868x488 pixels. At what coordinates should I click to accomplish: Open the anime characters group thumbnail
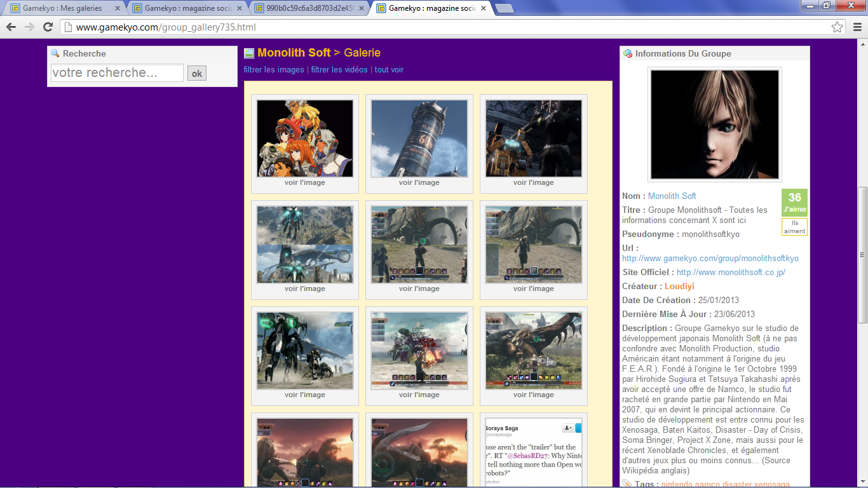click(x=305, y=139)
